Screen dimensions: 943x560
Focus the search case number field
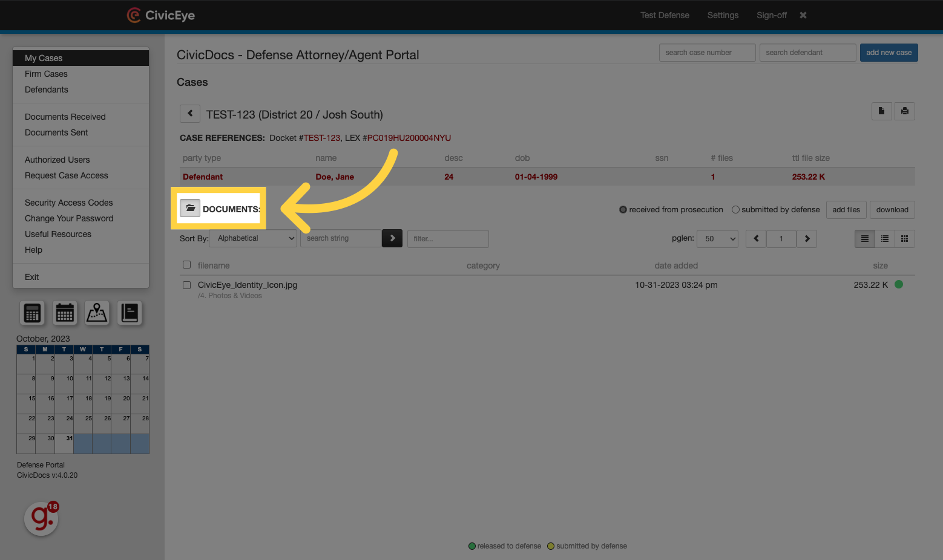pos(707,53)
